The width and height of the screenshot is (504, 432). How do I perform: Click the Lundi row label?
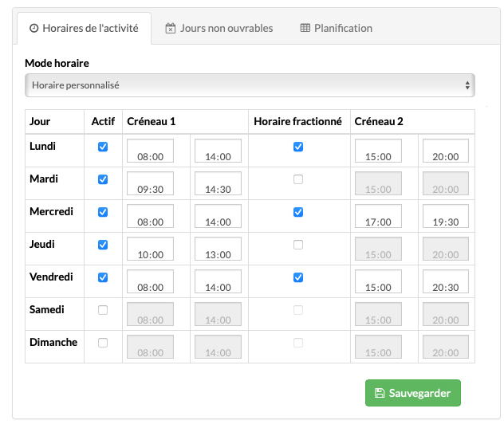pyautogui.click(x=42, y=146)
